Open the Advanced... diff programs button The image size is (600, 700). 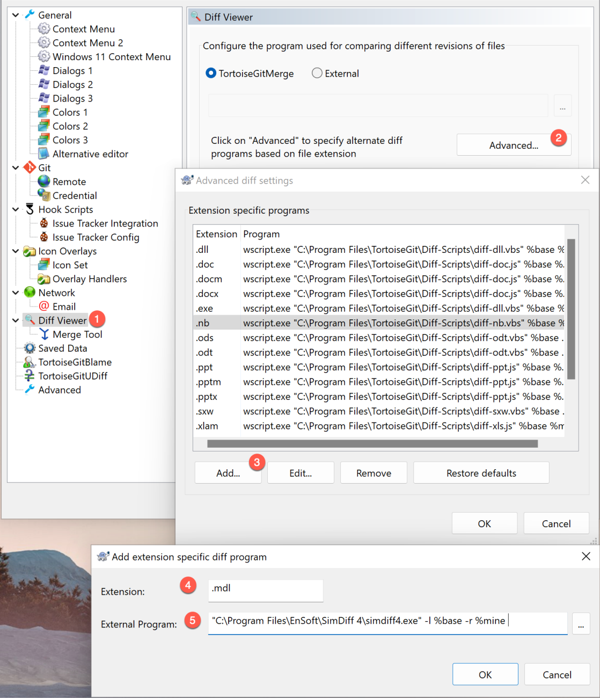514,145
